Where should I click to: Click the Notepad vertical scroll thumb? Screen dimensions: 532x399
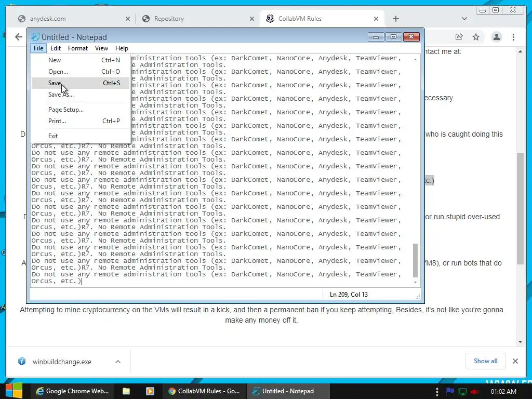(x=415, y=261)
